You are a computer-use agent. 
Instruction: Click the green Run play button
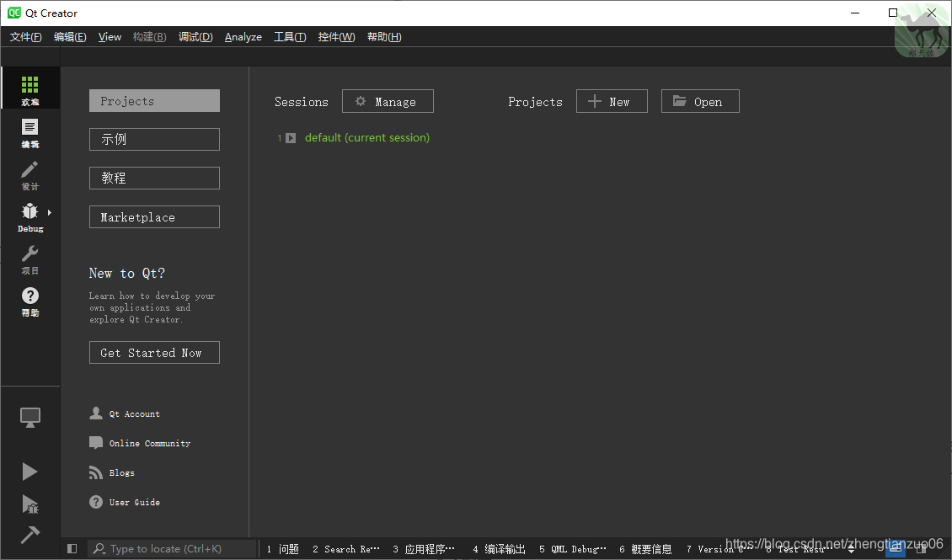click(x=29, y=472)
